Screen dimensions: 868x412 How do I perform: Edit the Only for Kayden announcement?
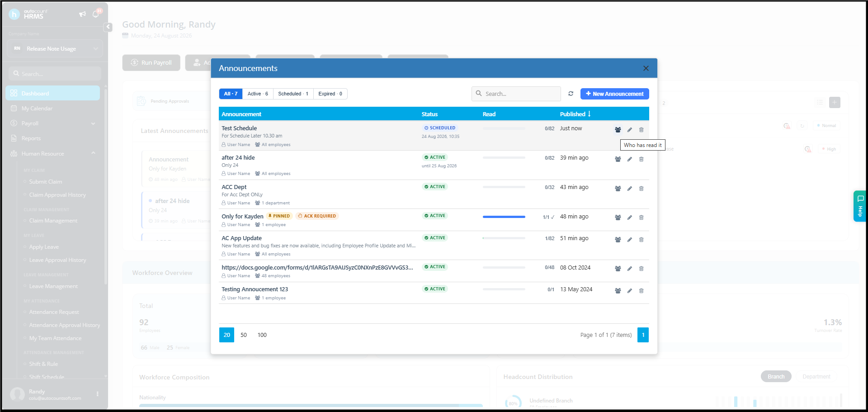pyautogui.click(x=629, y=218)
